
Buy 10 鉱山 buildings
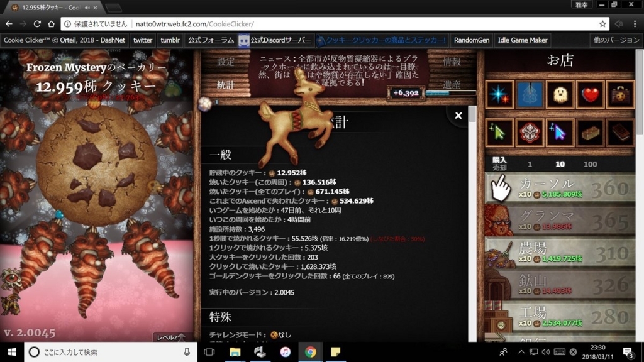(560, 285)
